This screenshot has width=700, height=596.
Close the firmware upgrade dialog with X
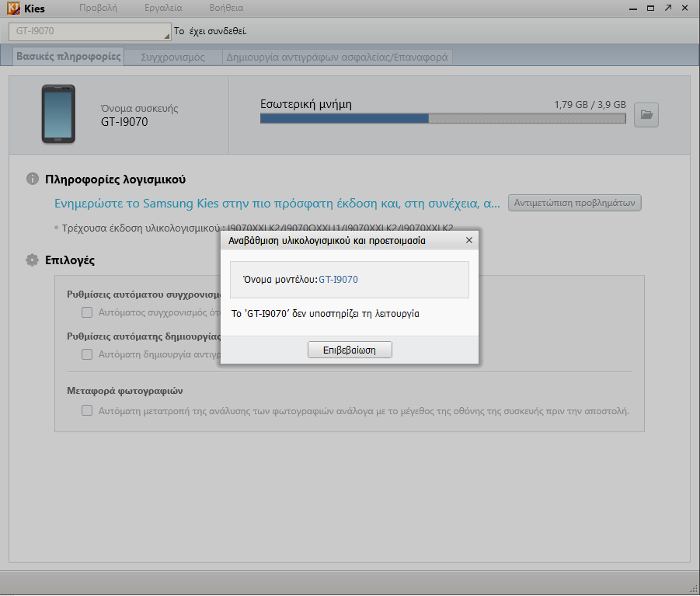pos(468,240)
